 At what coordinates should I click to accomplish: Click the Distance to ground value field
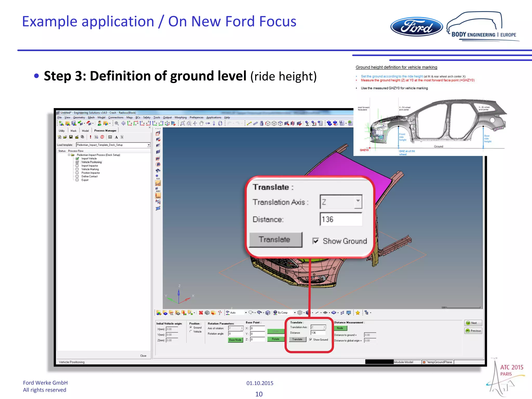pyautogui.click(x=370, y=335)
